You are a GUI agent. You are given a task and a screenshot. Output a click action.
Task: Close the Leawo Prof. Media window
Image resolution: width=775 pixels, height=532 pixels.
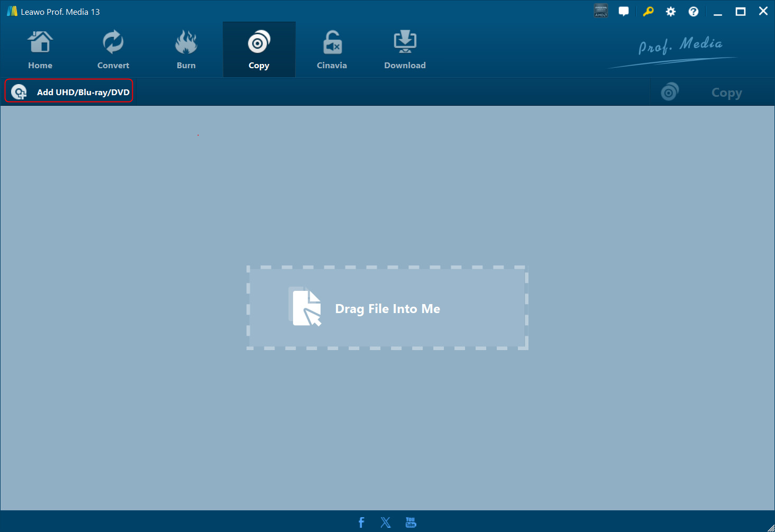(763, 11)
